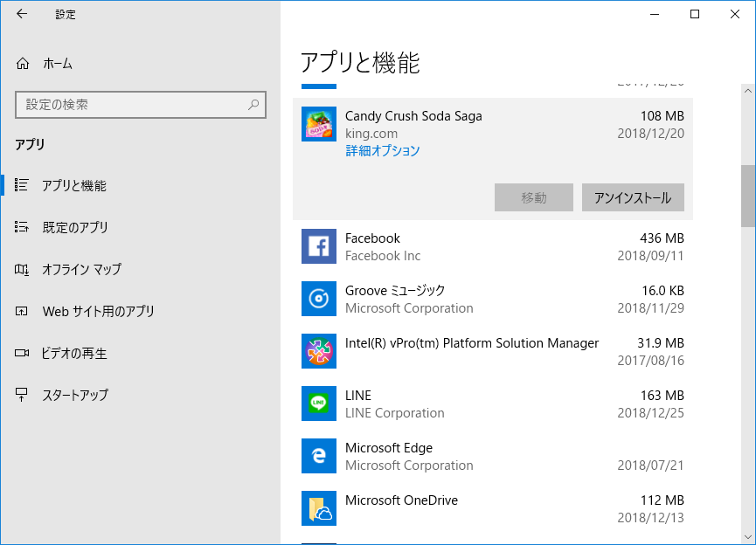Open オフライン マップ settings page

point(81,269)
